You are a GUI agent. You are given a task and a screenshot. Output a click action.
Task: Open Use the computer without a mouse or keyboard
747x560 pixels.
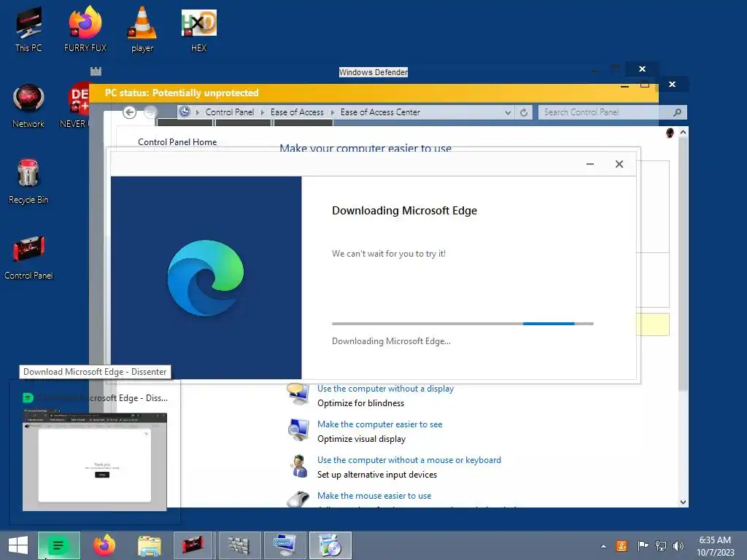[409, 460]
